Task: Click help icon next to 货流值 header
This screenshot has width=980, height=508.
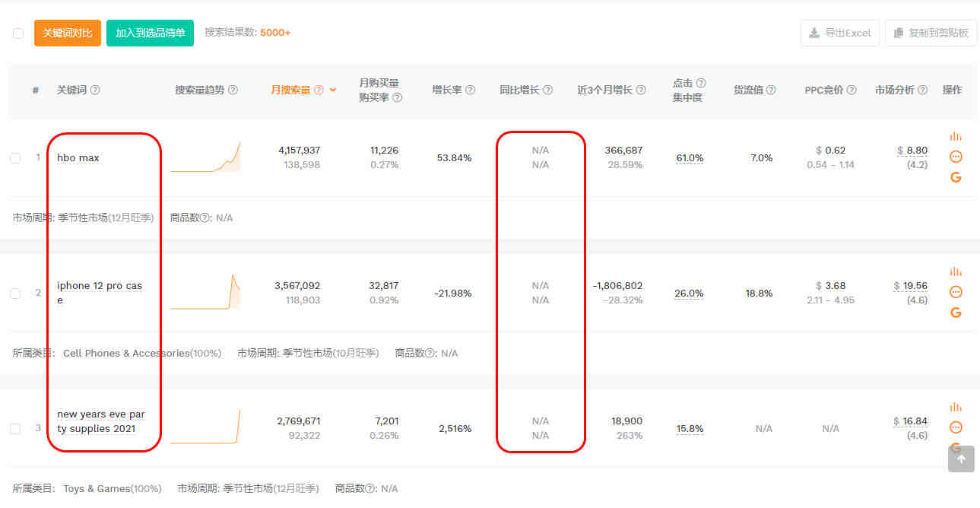Action: coord(771,90)
